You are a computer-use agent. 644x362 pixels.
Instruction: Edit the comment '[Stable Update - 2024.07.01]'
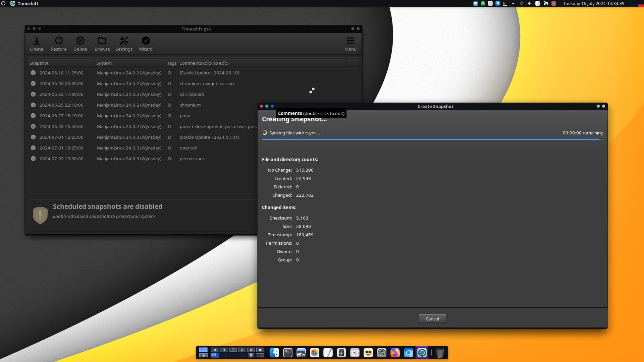coord(209,137)
